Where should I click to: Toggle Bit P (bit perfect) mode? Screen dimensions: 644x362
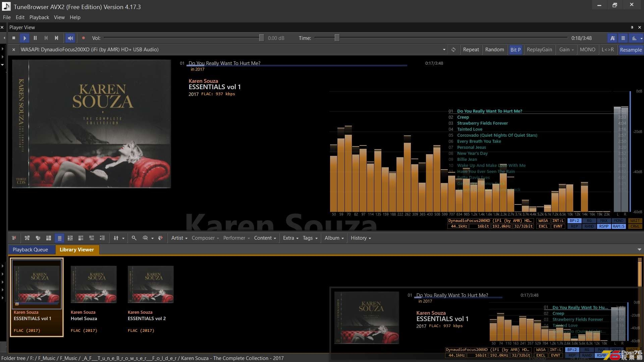(515, 50)
